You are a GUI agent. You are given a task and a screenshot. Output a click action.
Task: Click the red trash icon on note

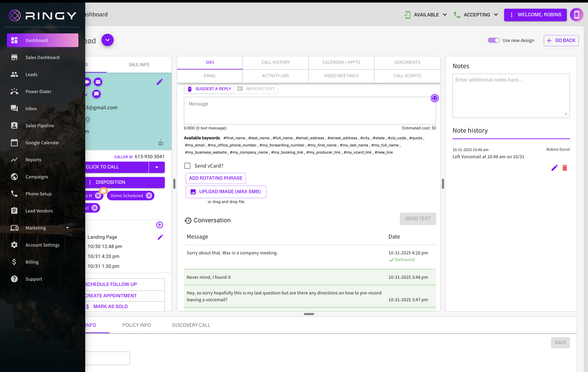click(564, 168)
